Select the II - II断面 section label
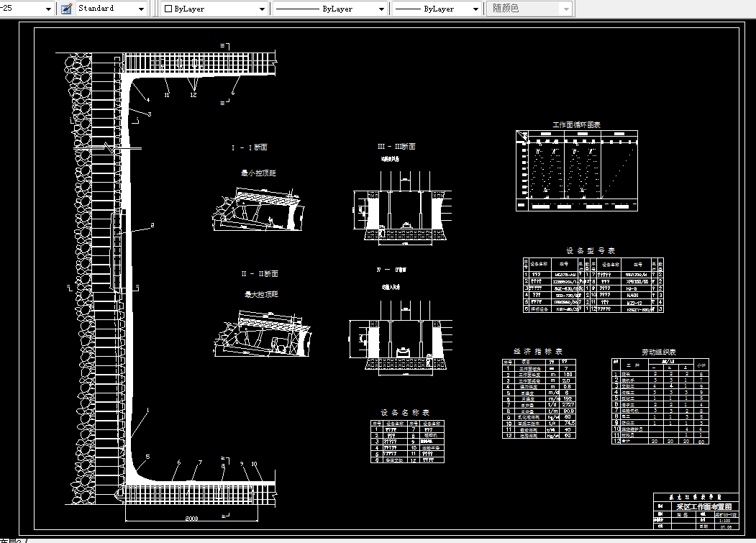This screenshot has height=543, width=756. [x=260, y=273]
